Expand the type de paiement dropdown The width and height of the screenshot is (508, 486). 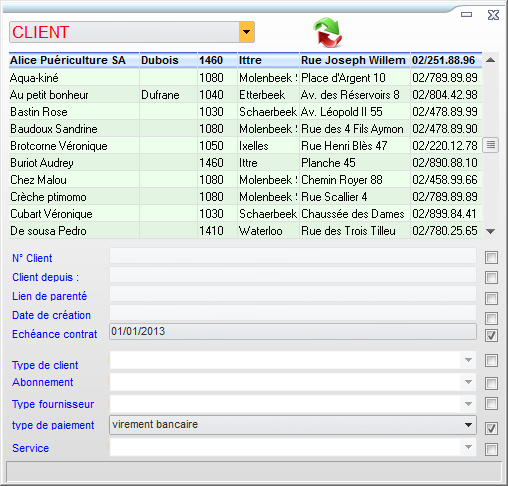pos(468,425)
